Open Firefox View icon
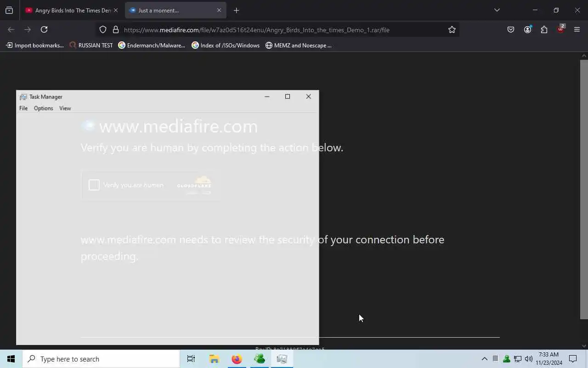Viewport: 588px width, 368px height. coord(9,10)
